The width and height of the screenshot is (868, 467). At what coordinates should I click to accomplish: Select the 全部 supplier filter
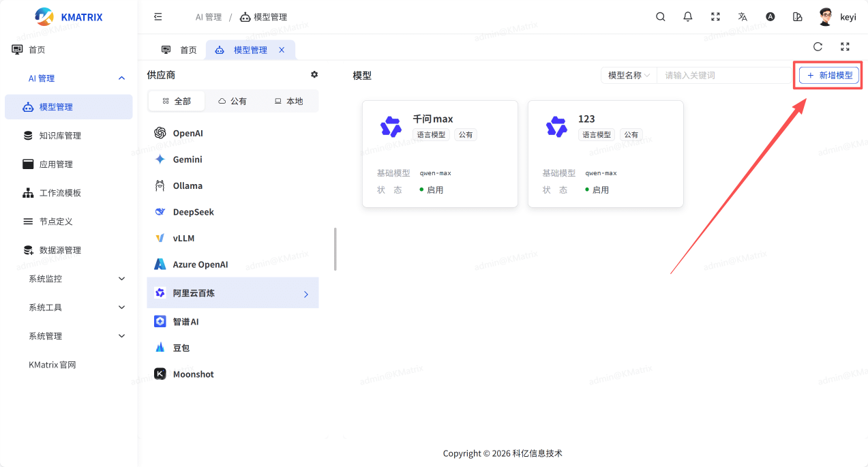click(x=177, y=101)
